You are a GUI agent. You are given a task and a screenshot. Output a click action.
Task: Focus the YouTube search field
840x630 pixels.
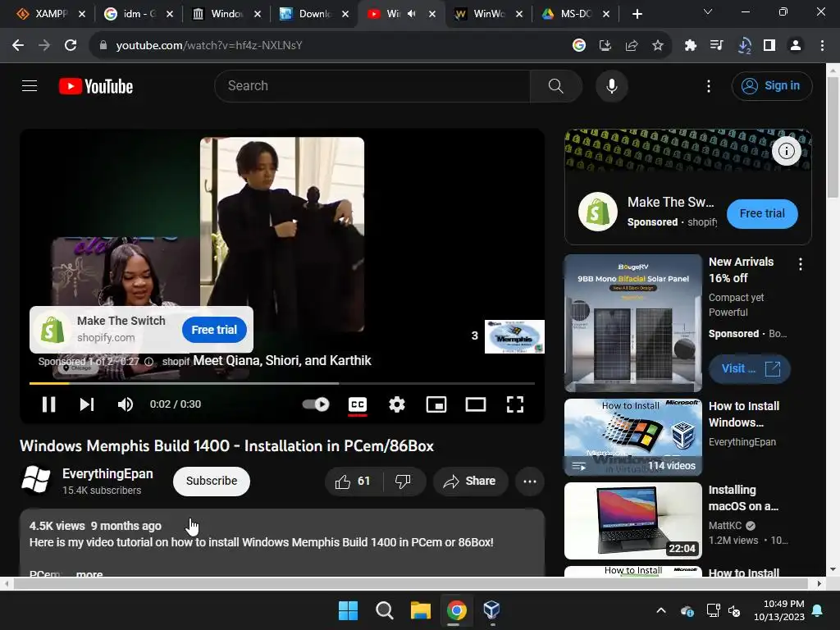372,85
